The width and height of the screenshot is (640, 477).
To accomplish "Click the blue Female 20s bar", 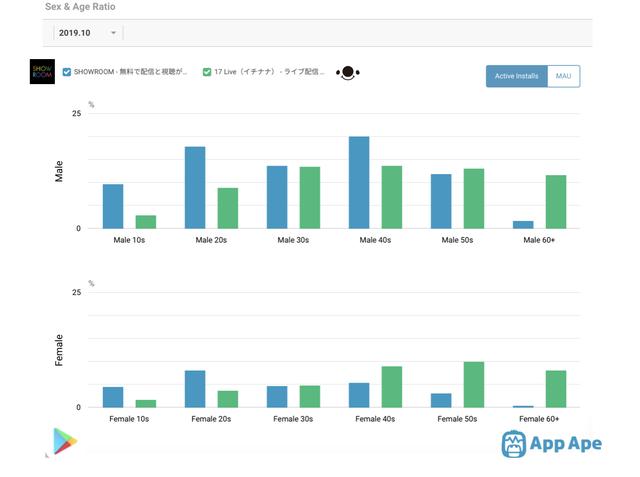I will point(195,389).
